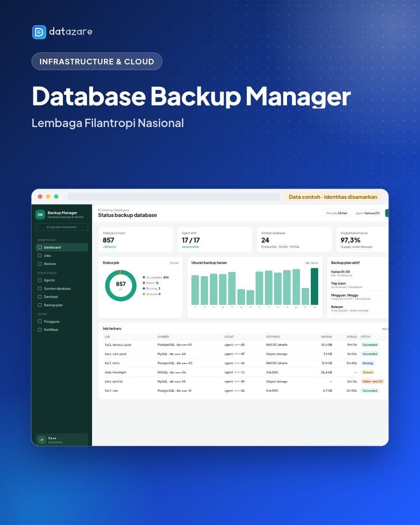Click the browser address bar
The image size is (420, 525).
click(174, 196)
